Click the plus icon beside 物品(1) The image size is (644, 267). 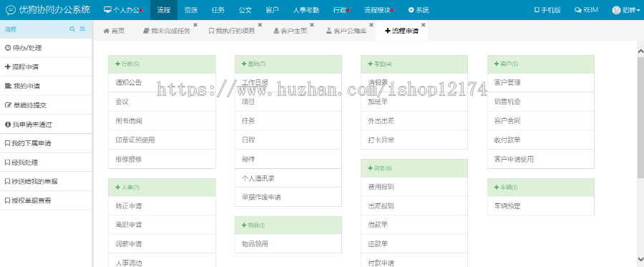pyautogui.click(x=245, y=225)
